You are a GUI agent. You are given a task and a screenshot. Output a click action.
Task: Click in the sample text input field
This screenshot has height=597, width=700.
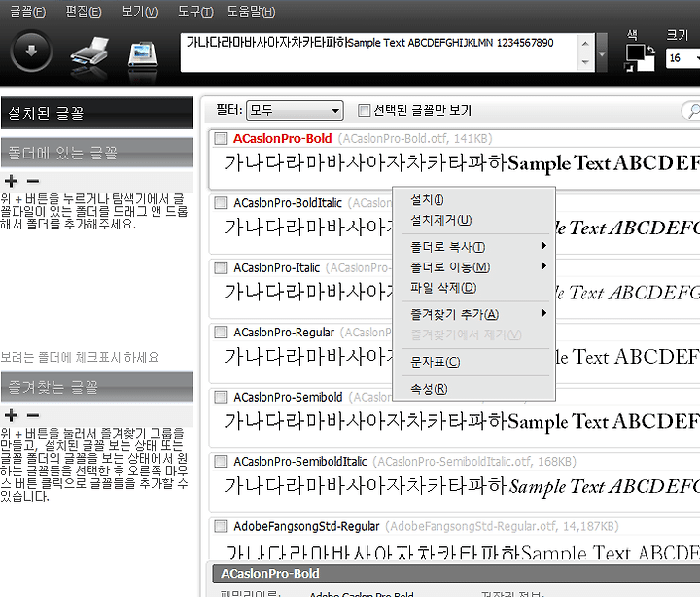[379, 53]
